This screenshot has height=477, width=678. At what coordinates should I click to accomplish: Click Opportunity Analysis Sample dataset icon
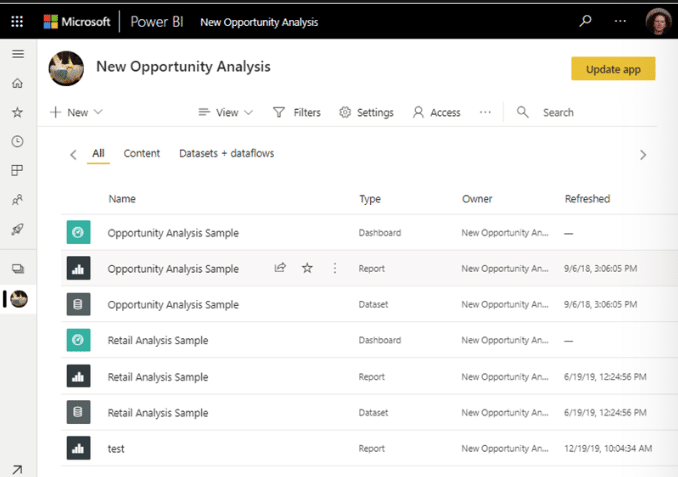point(78,304)
